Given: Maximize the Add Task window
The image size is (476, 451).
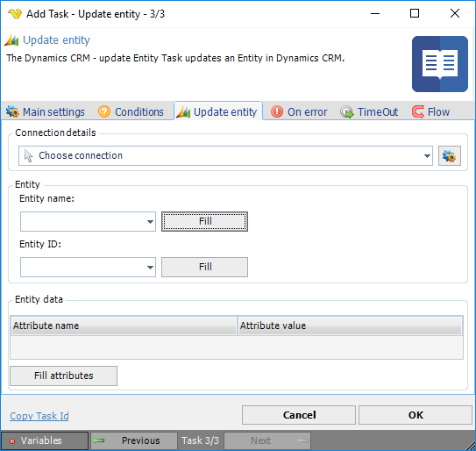Looking at the screenshot, I should pyautogui.click(x=415, y=13).
